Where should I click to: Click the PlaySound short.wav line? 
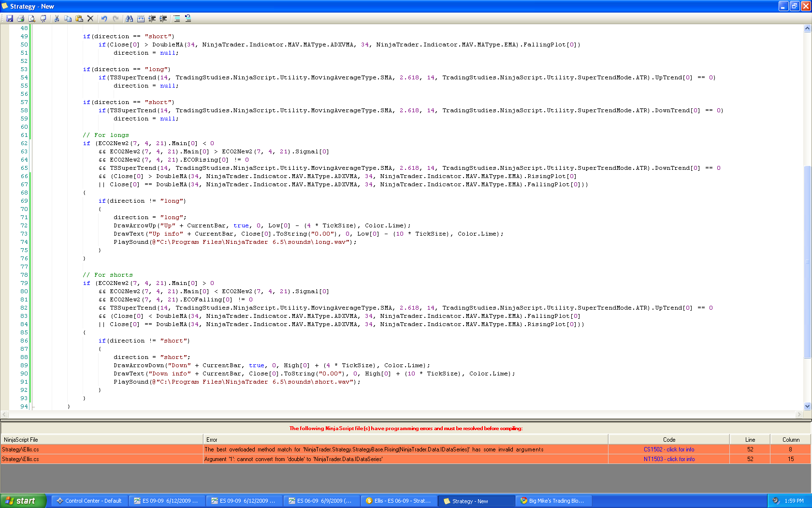[x=237, y=382]
